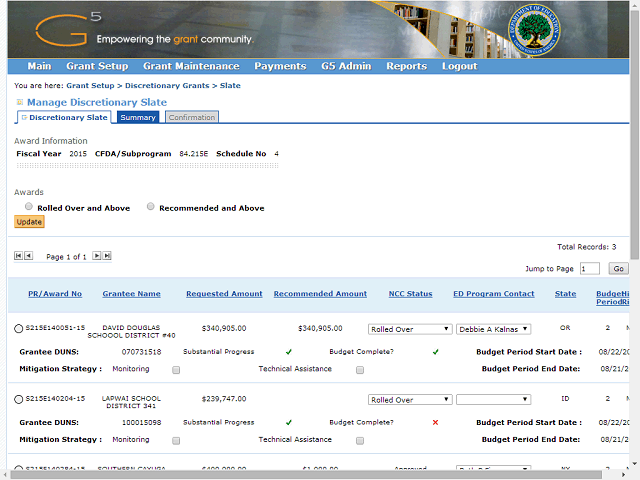Open the Grant Maintenance menu

pyautogui.click(x=191, y=66)
